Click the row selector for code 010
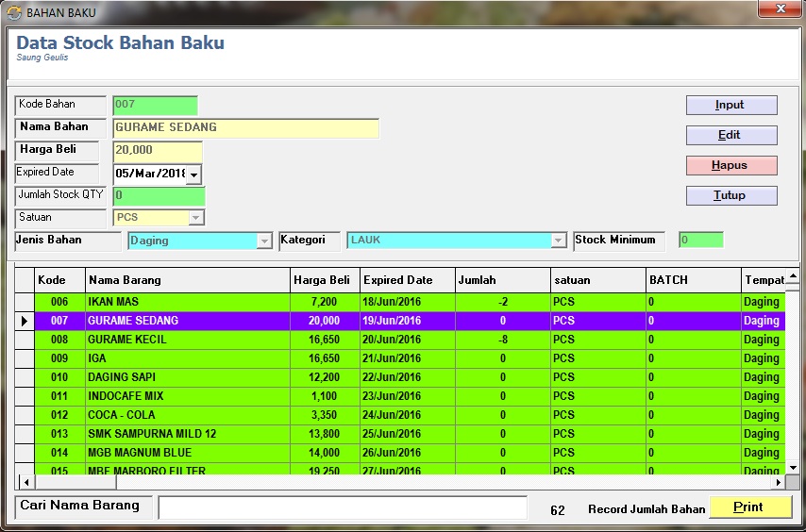 coord(25,378)
